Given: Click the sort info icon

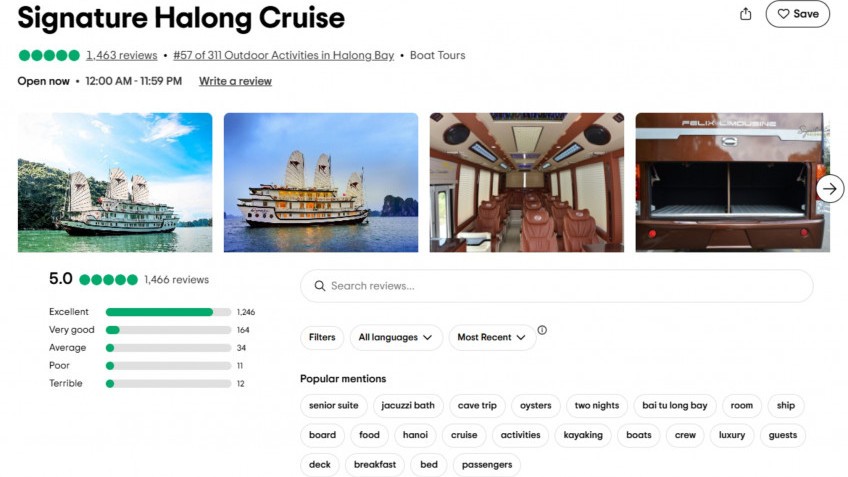Looking at the screenshot, I should (x=542, y=330).
